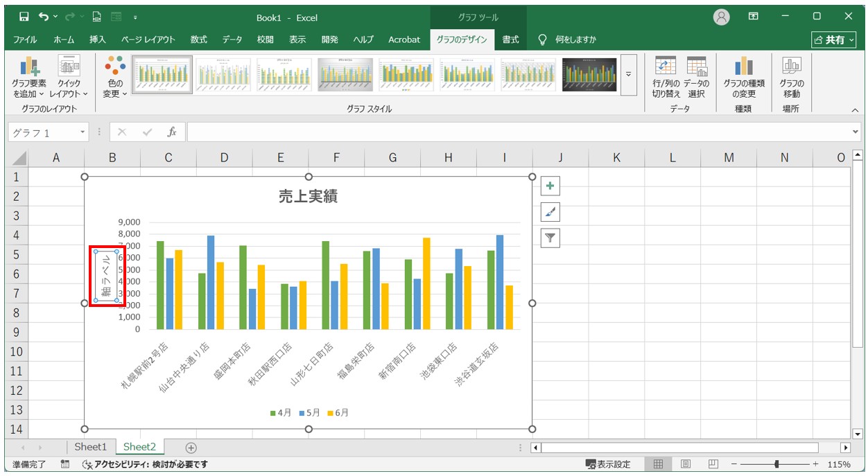Click the account profile icon in title bar
This screenshot has height=476, width=868.
pos(722,17)
